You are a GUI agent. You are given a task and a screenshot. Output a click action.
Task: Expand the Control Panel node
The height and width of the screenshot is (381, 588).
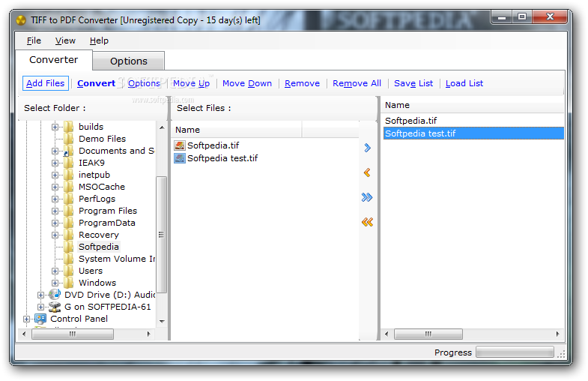26,319
